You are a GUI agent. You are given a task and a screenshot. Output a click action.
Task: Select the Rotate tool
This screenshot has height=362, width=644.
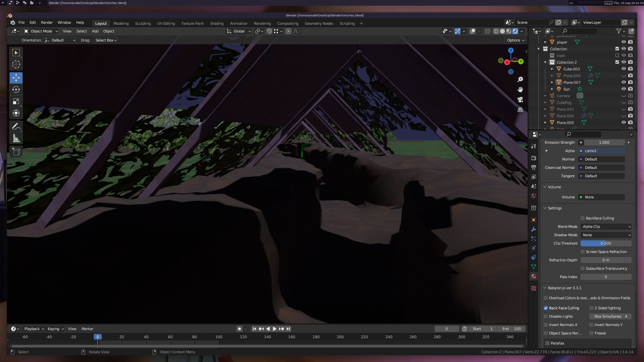(16, 89)
